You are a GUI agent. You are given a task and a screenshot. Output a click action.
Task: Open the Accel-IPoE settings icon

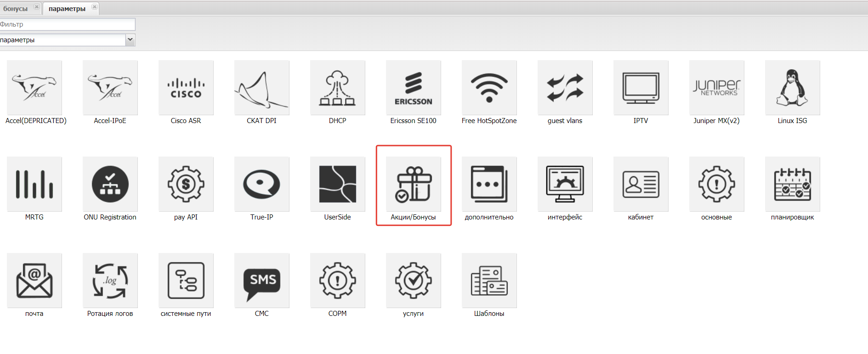pos(110,88)
